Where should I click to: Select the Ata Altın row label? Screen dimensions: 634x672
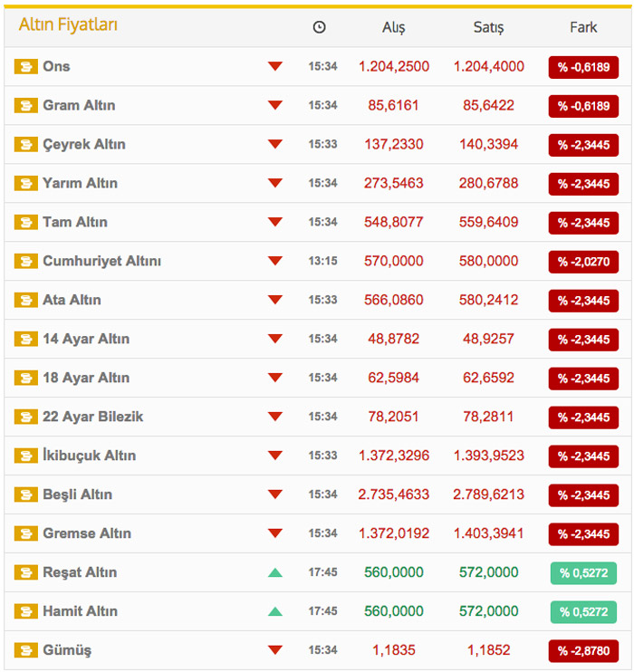(x=72, y=300)
